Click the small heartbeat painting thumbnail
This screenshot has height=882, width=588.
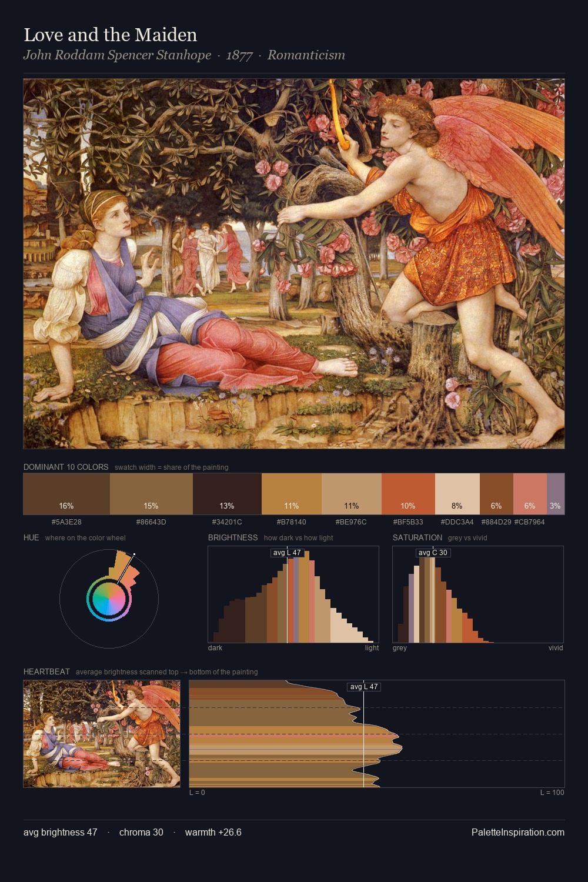(102, 734)
